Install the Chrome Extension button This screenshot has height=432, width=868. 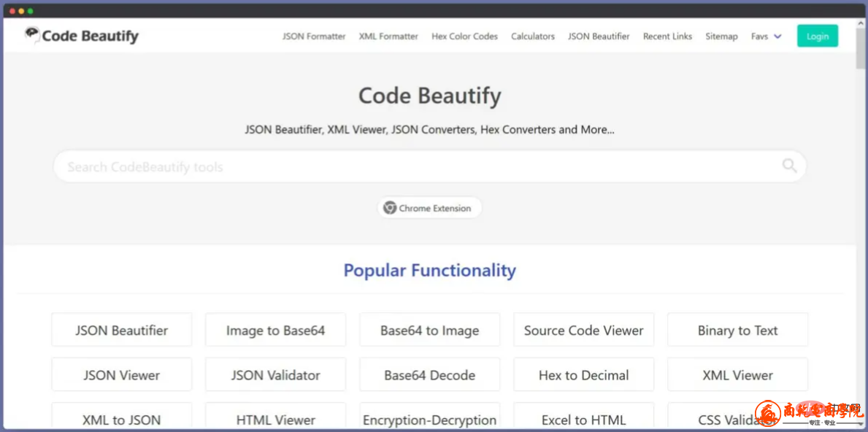(429, 208)
